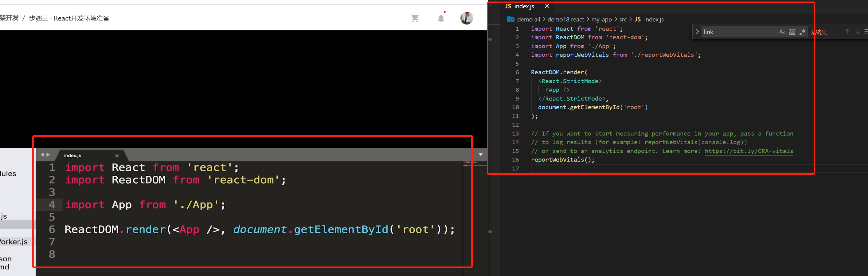Open 'demo18 react' breadcrumb segment
The height and width of the screenshot is (276, 868).
click(566, 20)
